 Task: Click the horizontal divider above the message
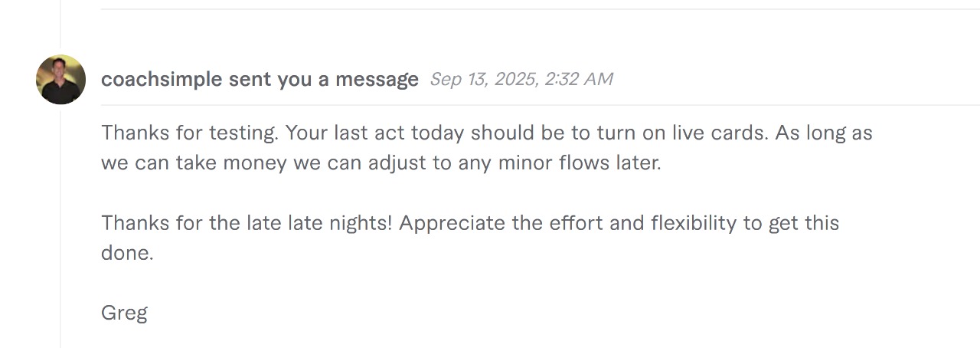click(536, 9)
